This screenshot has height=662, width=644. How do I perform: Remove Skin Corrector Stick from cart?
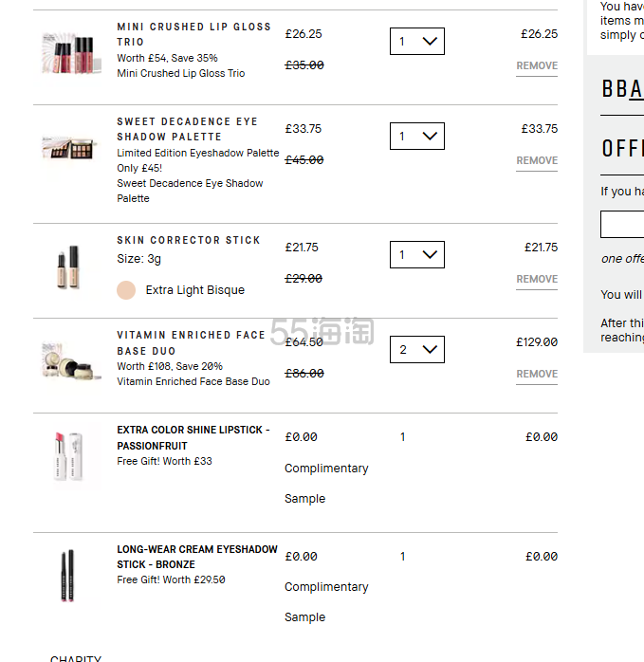[x=536, y=280]
